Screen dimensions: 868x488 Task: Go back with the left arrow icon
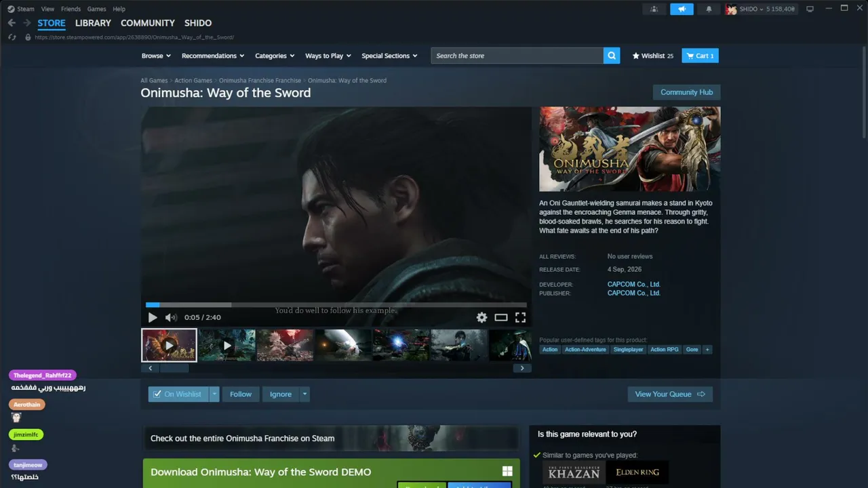tap(12, 23)
